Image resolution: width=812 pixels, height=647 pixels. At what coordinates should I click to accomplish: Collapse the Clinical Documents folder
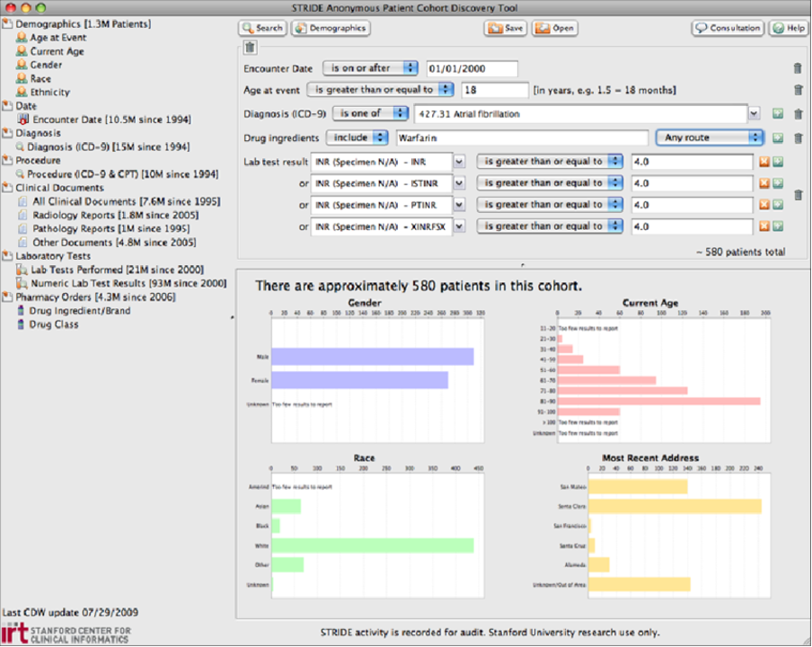7,188
